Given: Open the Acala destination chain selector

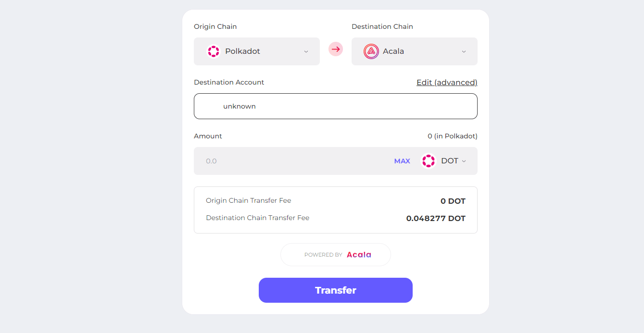Looking at the screenshot, I should click(x=415, y=51).
